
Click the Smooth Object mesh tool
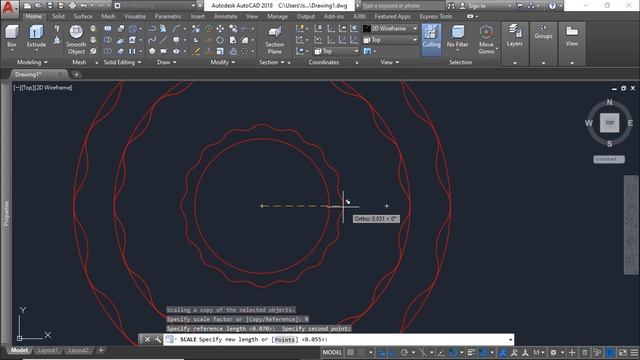[x=76, y=40]
